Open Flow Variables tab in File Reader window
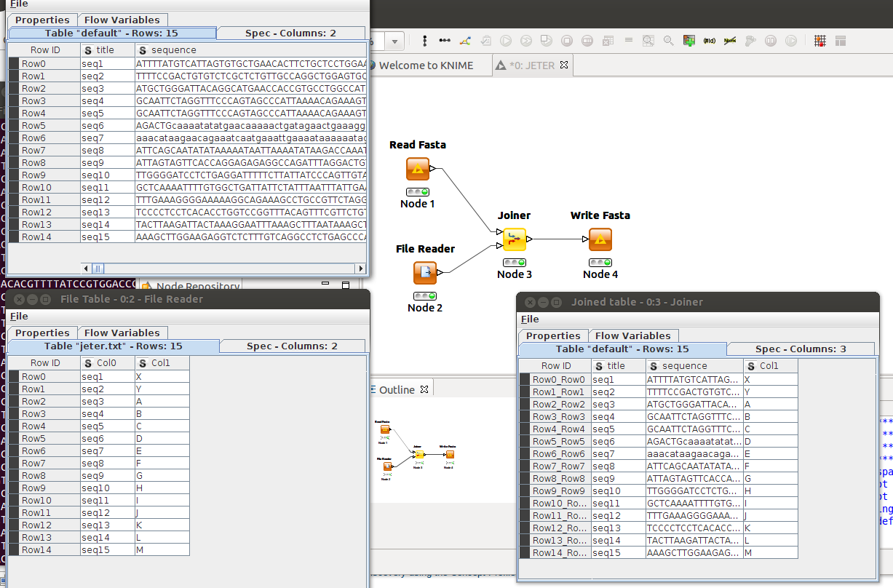Image resolution: width=893 pixels, height=588 pixels. click(122, 333)
